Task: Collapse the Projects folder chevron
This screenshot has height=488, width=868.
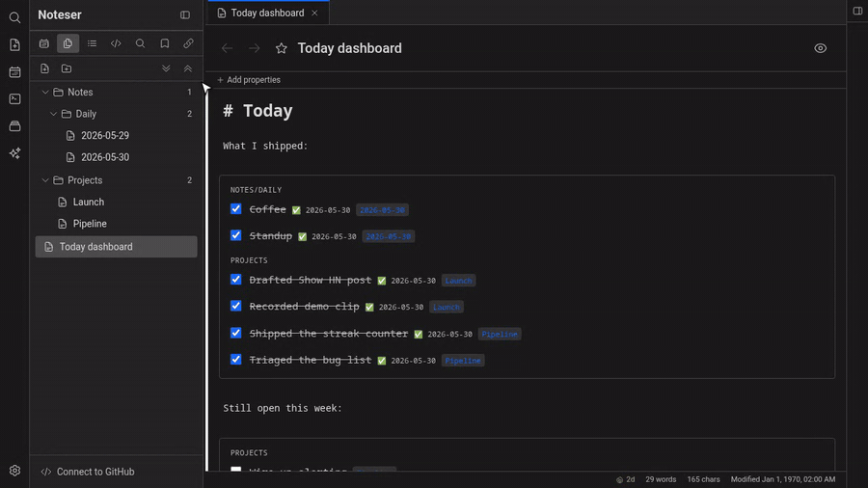Action: 45,180
